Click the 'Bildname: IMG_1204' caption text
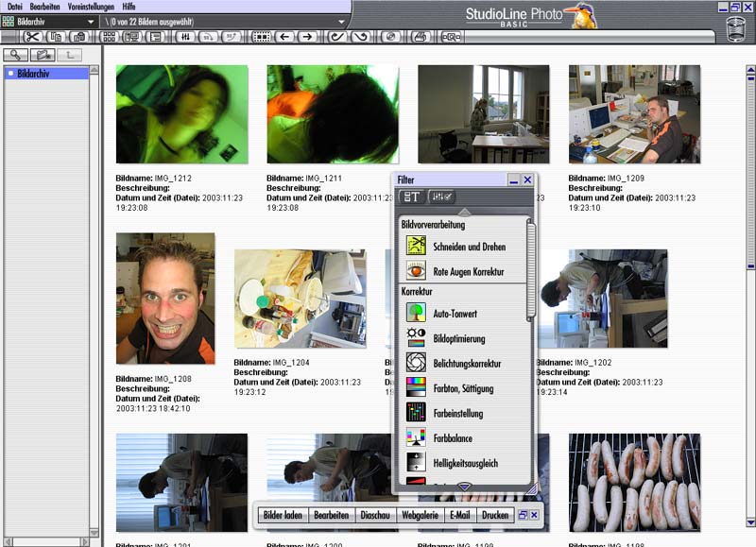The image size is (756, 547). click(271, 363)
